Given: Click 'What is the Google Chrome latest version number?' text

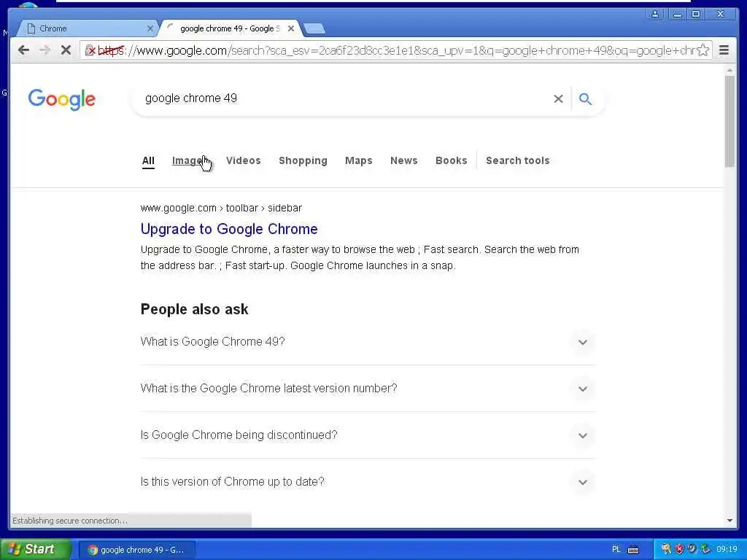Looking at the screenshot, I should coord(268,389).
